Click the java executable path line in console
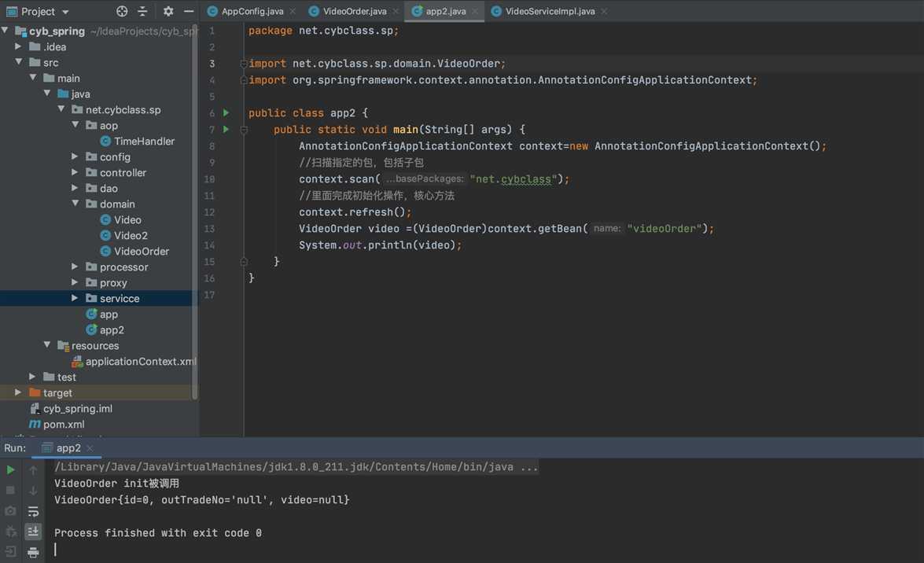924x563 pixels. tap(296, 467)
